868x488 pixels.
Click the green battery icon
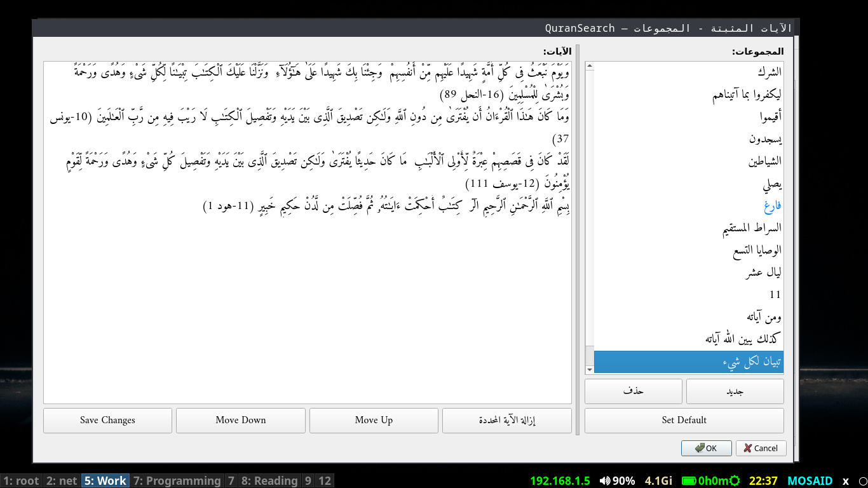689,481
